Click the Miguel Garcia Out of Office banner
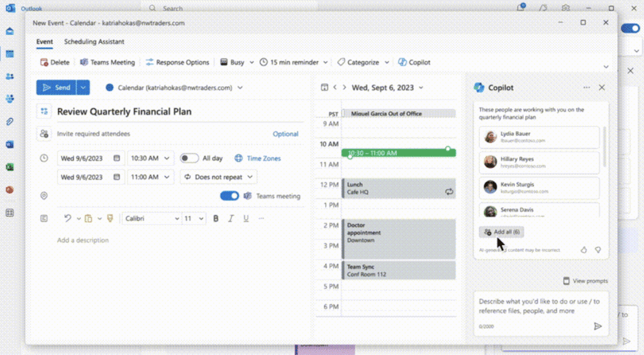The image size is (644, 355). coord(398,114)
